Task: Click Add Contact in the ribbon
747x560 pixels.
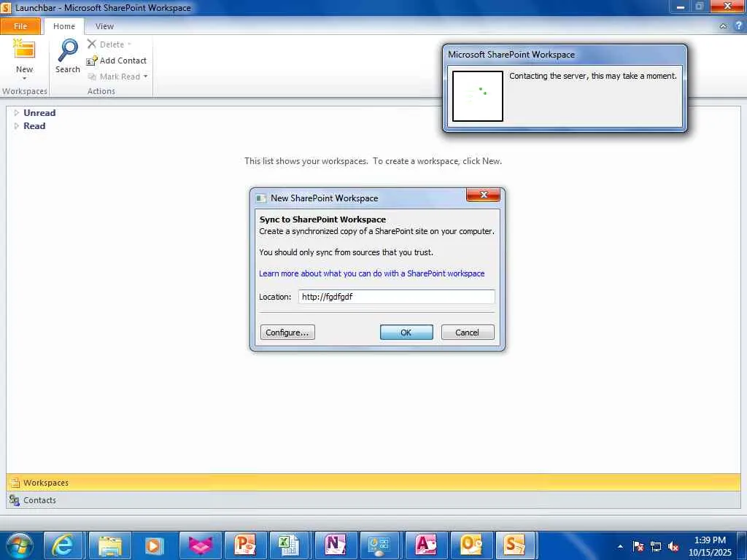Action: tap(116, 61)
